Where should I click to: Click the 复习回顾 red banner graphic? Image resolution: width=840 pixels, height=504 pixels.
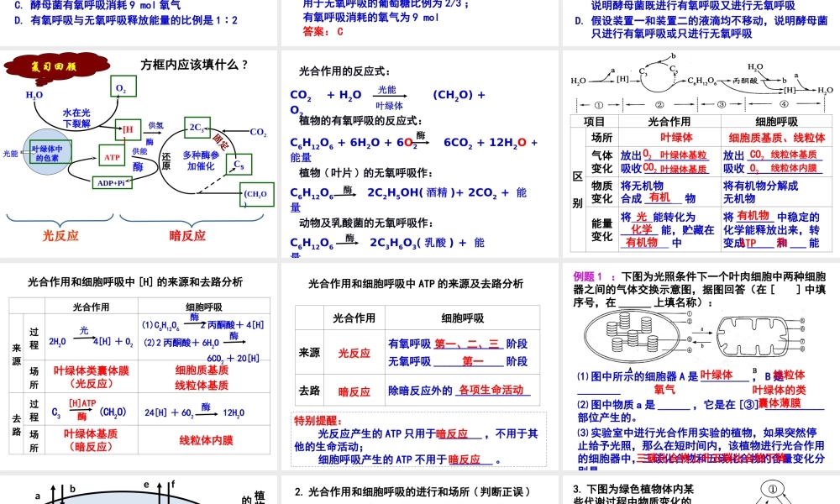coord(55,65)
